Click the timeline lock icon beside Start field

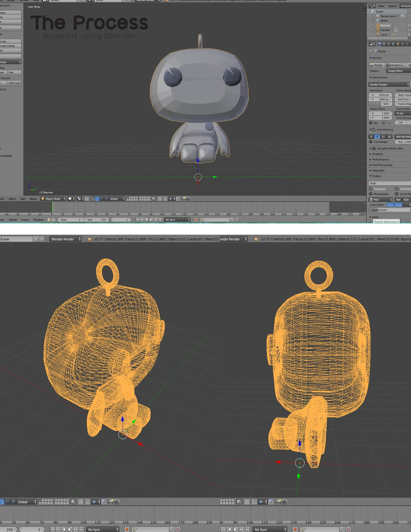tap(54, 220)
